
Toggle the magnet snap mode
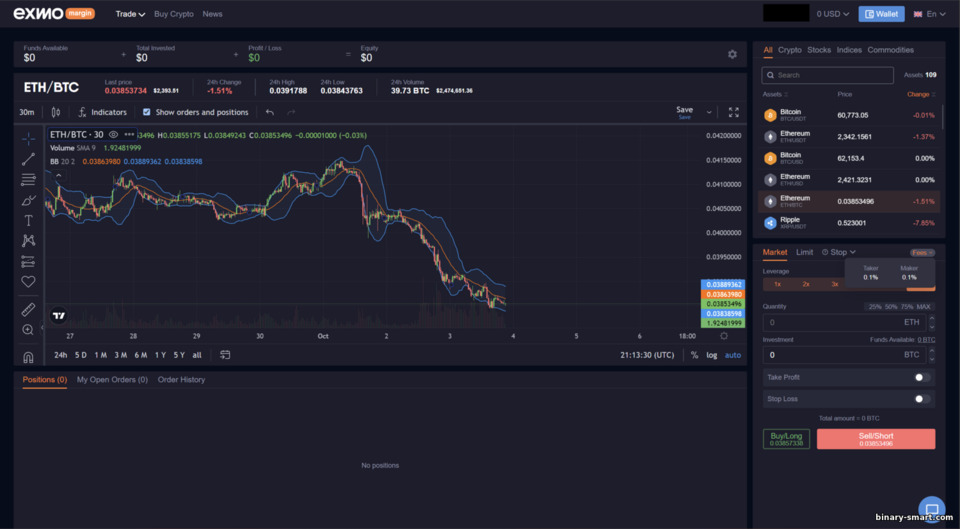[28, 357]
